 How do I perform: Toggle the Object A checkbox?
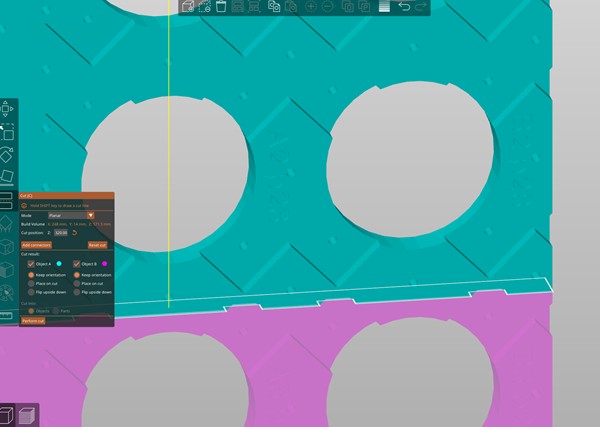pyautogui.click(x=31, y=264)
